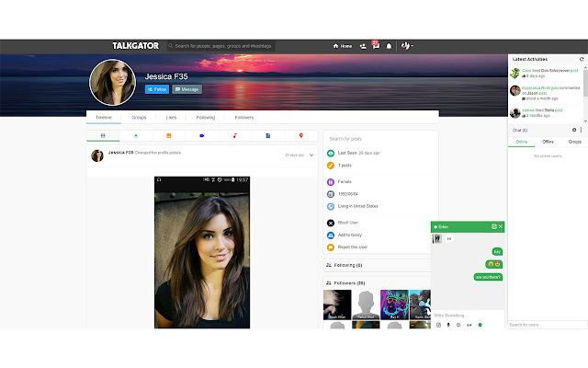
Task: Click the 'are you there?' chat bubble
Action: 488,277
